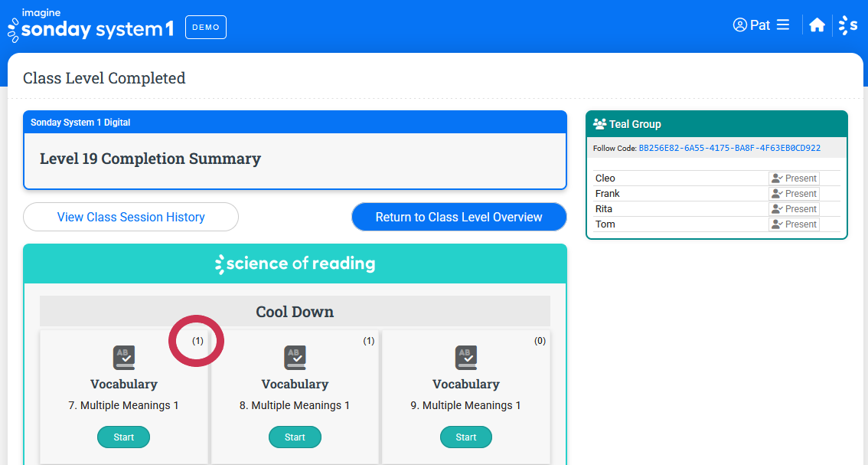Click the Imagine Sonday System 1 logo
This screenshot has height=465, width=868.
91,25
